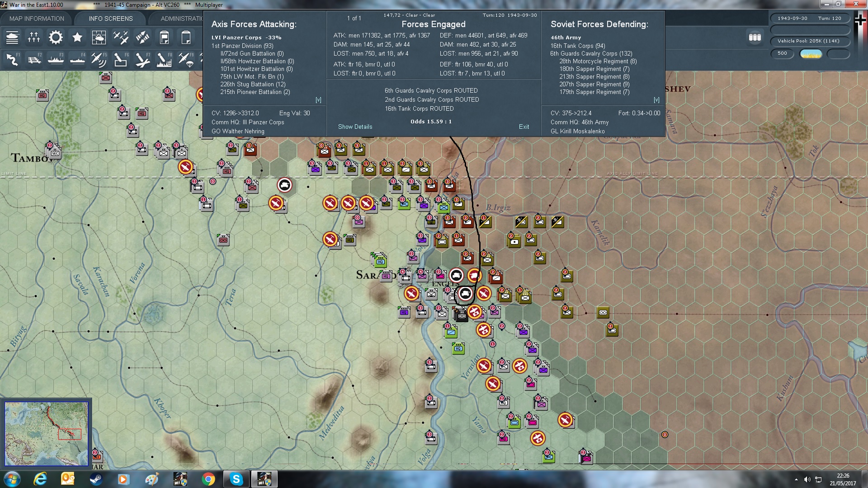Open Skype from the taskbar
Image resolution: width=868 pixels, height=488 pixels.
click(x=236, y=479)
